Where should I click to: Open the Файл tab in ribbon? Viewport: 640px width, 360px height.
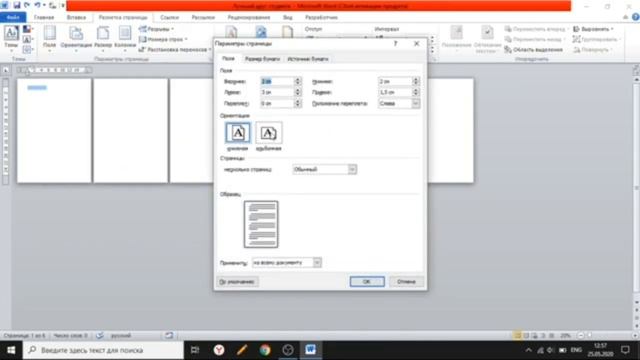click(x=13, y=17)
